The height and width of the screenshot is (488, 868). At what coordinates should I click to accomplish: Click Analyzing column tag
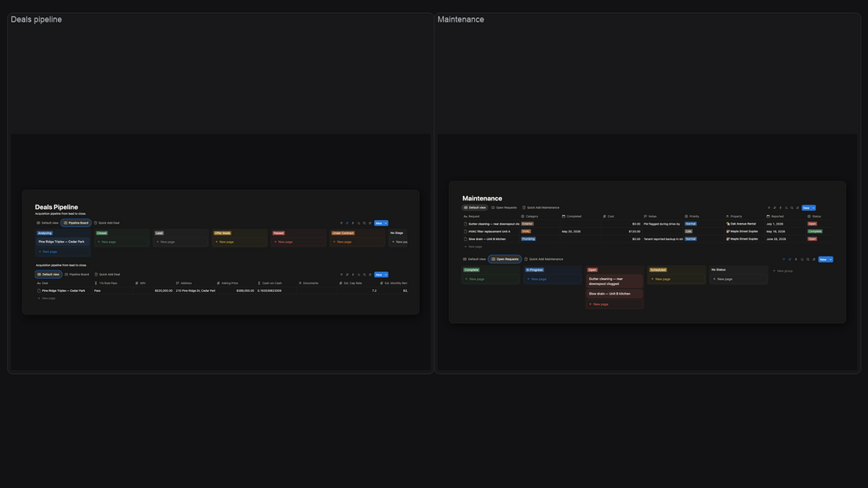45,233
